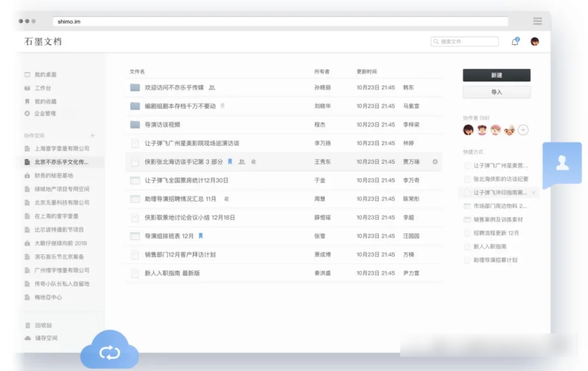Image resolution: width=588 pixels, height=371 pixels.
Task: Open the 编剧组剧本存档千万不要动 folder name
Action: [x=180, y=106]
